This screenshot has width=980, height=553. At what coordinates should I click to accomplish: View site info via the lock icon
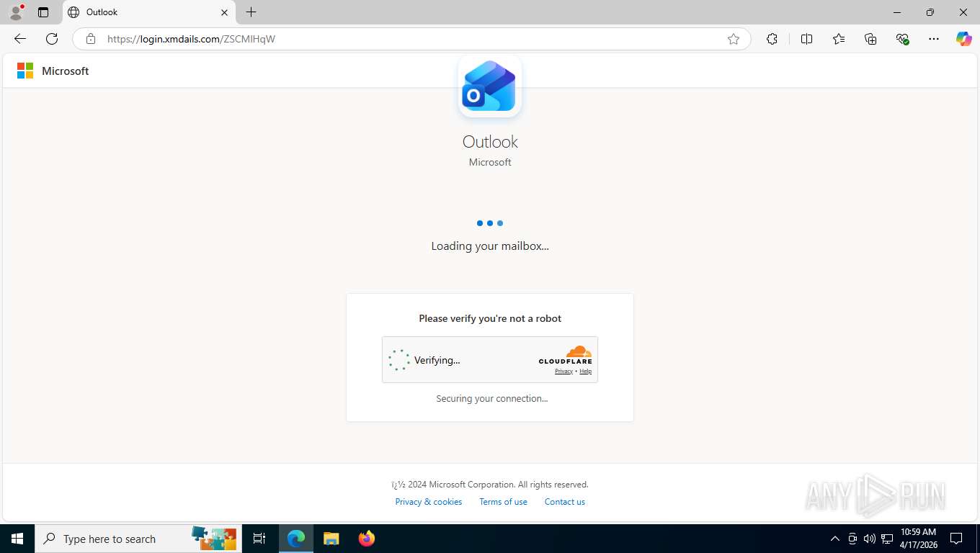click(91, 39)
